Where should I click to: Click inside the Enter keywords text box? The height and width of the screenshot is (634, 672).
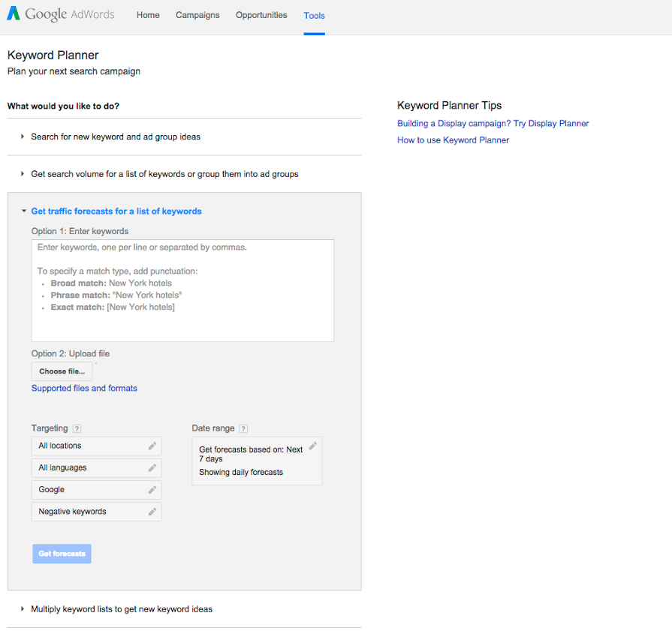point(182,290)
